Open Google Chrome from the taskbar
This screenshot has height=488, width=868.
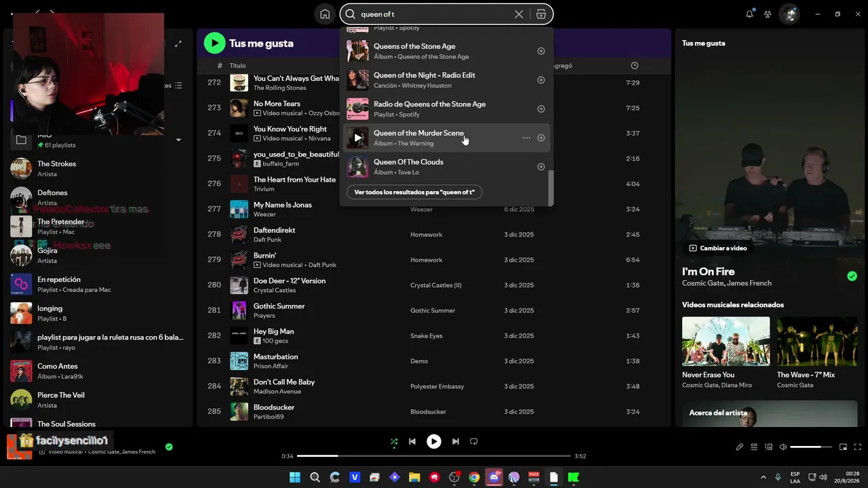click(474, 477)
